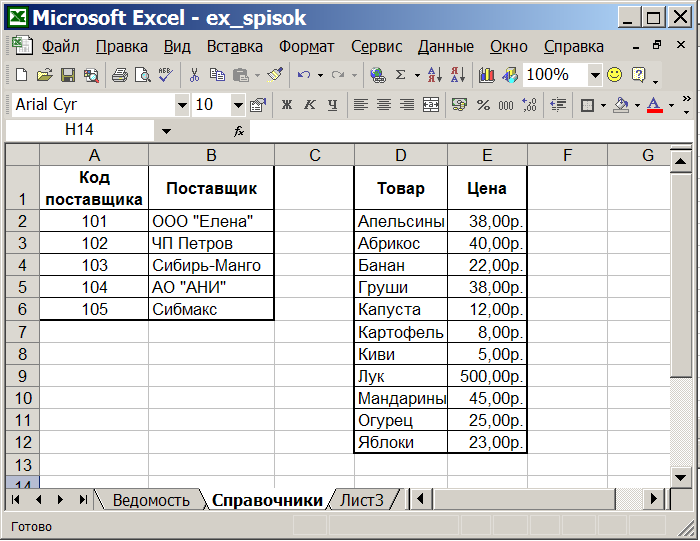
Task: Sort ascending A to Я
Action: click(x=435, y=75)
